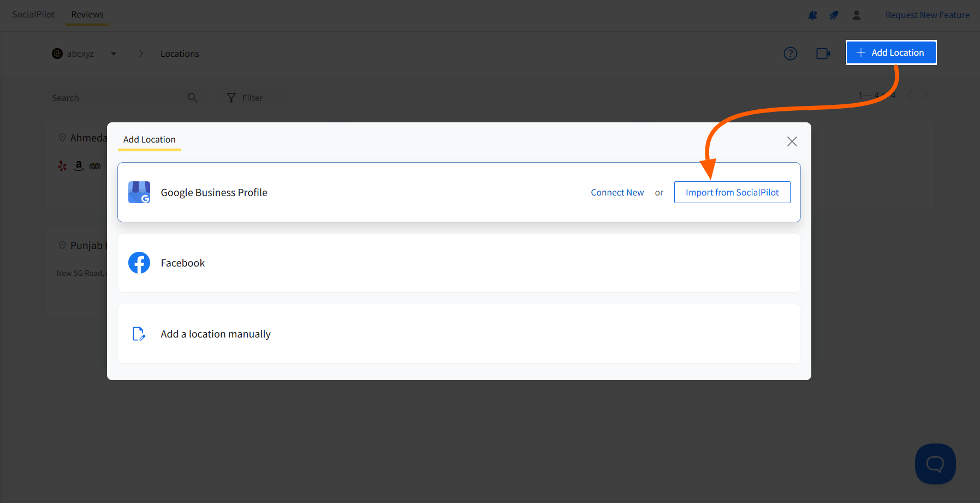The height and width of the screenshot is (503, 980).
Task: Click the Add Location button
Action: coord(891,52)
